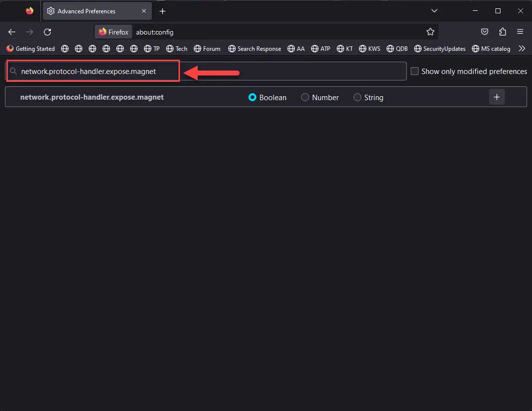
Task: Open the TP bookmark
Action: pos(152,48)
